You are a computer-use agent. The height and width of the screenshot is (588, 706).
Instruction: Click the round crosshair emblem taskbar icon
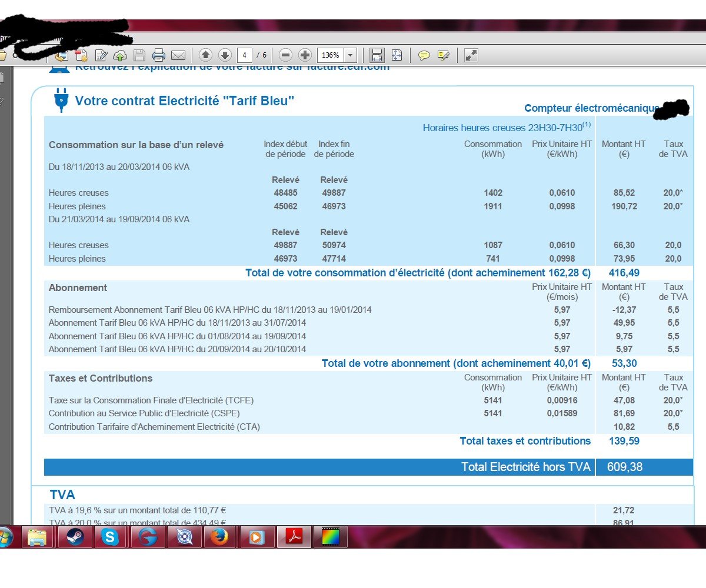pos(184,537)
